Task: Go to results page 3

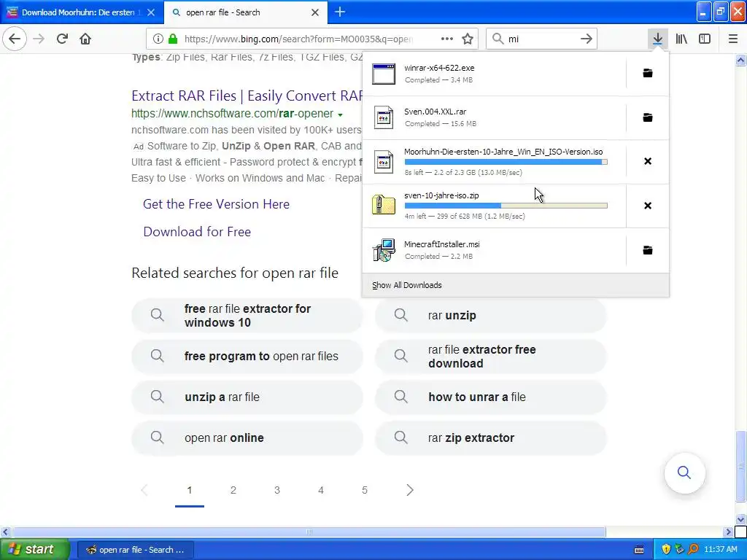Action: pyautogui.click(x=276, y=490)
